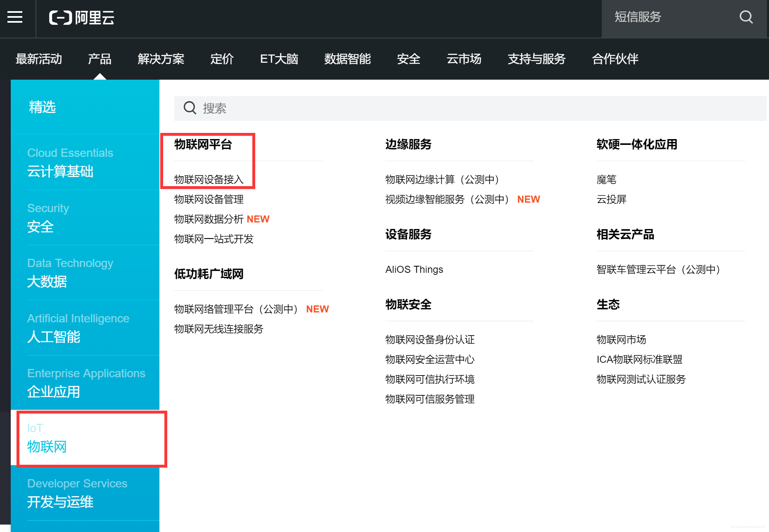This screenshot has width=769, height=532.
Task: Open the 物联网安全运营中心 link
Action: [x=430, y=359]
